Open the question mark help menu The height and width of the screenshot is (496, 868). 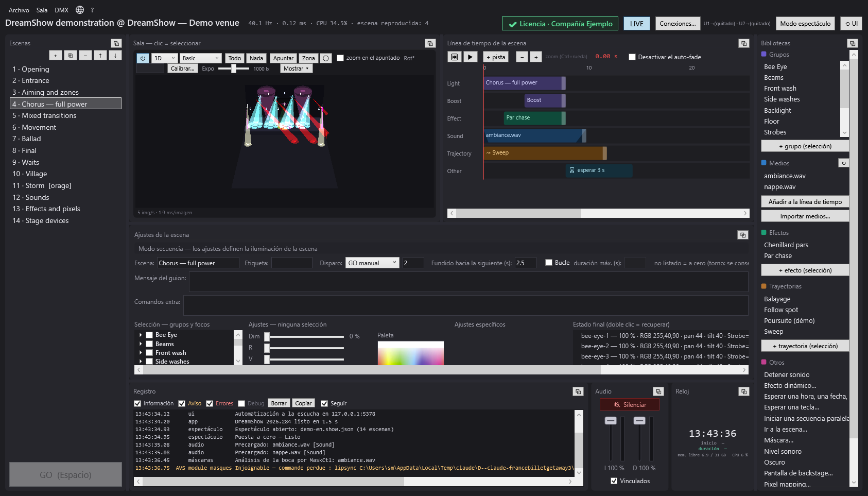92,10
